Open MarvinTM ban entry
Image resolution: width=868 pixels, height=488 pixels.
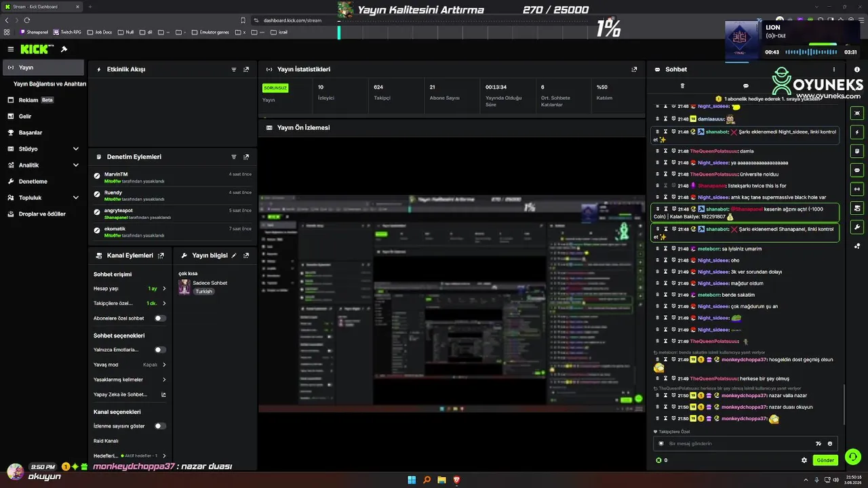173,178
